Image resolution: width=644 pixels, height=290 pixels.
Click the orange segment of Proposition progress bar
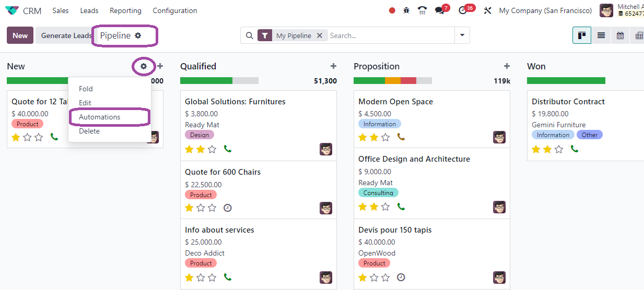(x=393, y=81)
